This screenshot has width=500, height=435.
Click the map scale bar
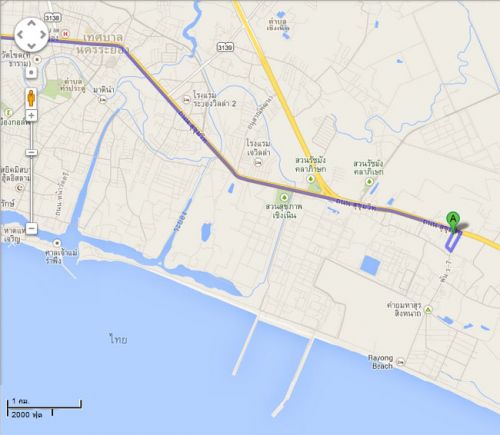(x=44, y=409)
